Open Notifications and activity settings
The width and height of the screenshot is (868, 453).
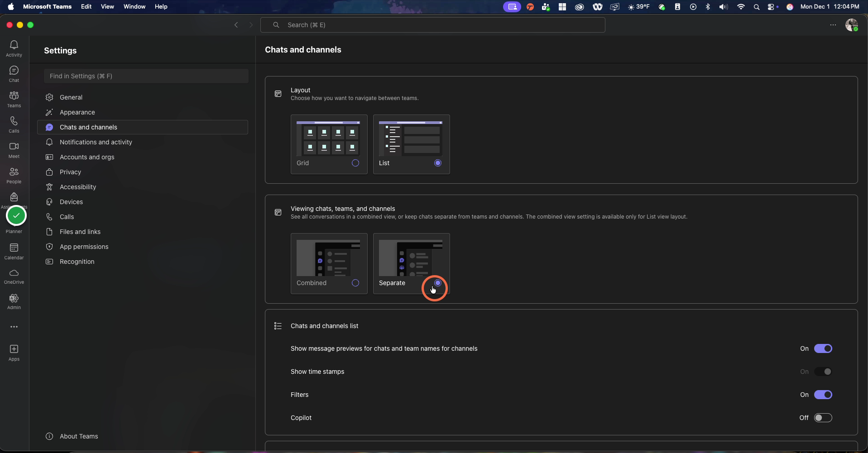143,142
